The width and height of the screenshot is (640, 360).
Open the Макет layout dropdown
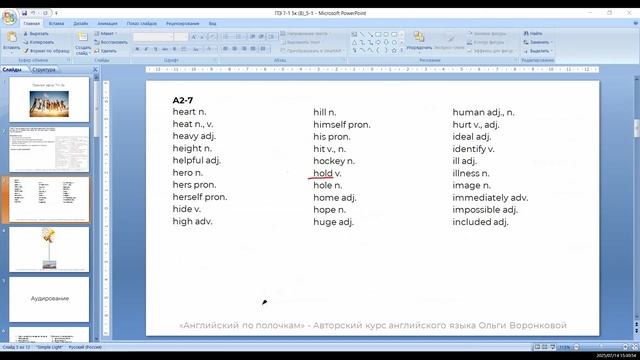(106, 33)
